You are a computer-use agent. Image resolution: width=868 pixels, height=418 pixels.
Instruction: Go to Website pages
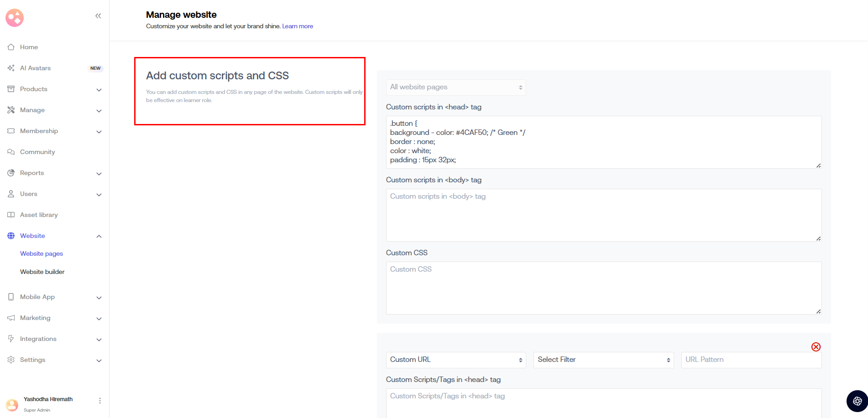pos(42,253)
